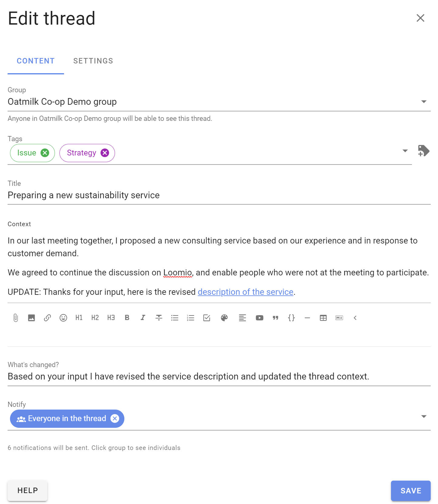Image resolution: width=438 pixels, height=504 pixels.
Task: Save the thread edits
Action: pos(411,491)
